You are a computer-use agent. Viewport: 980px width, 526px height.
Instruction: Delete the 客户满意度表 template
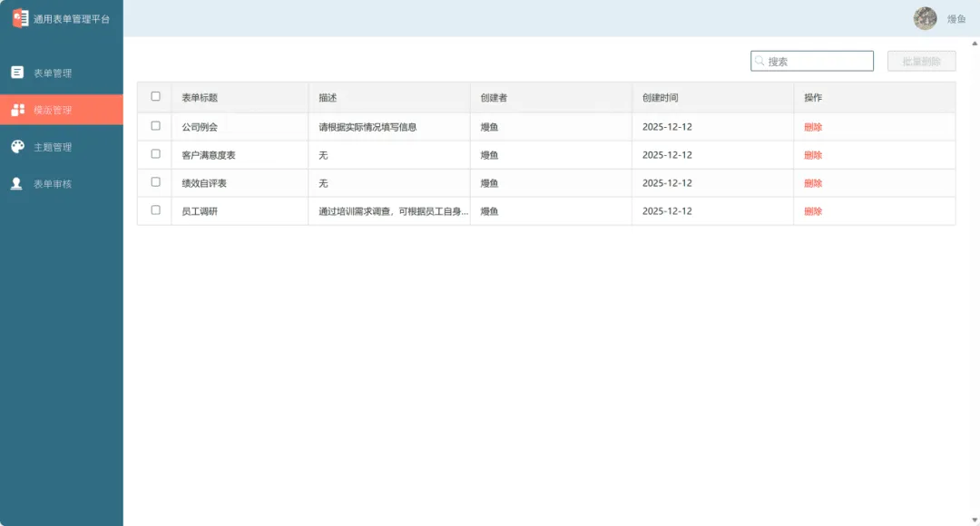[x=813, y=155]
